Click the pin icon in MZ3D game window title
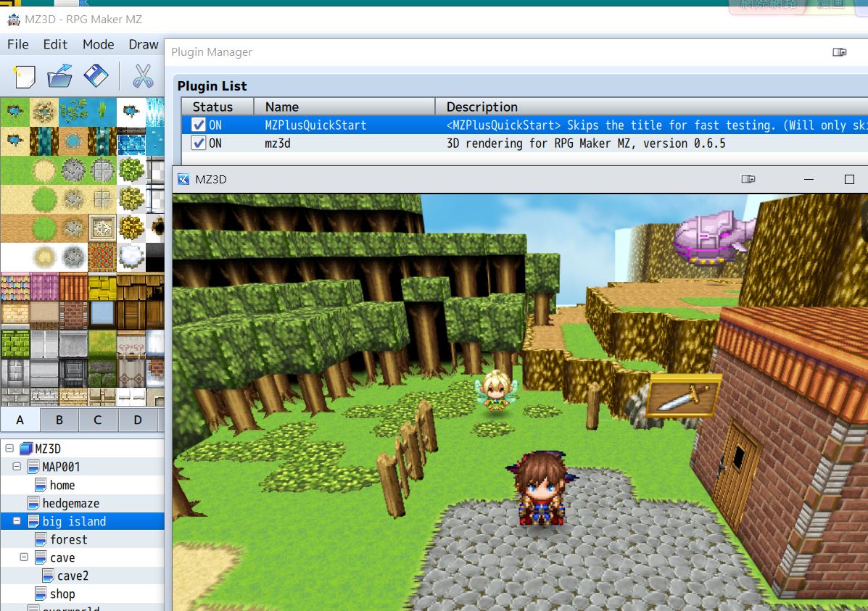Screen dimensions: 868x611 748,179
